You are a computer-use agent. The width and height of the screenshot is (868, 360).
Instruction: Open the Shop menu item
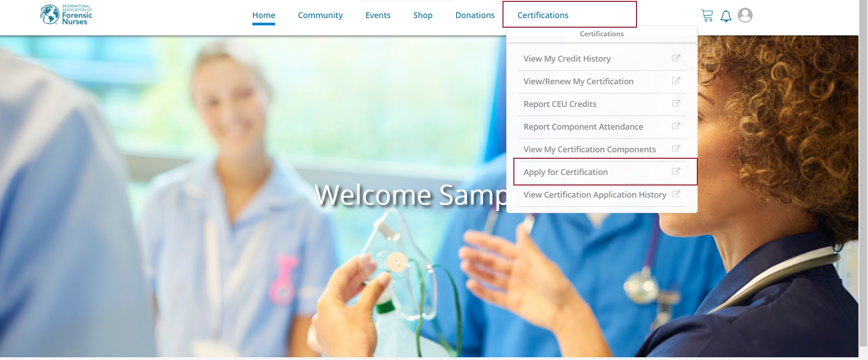[423, 15]
